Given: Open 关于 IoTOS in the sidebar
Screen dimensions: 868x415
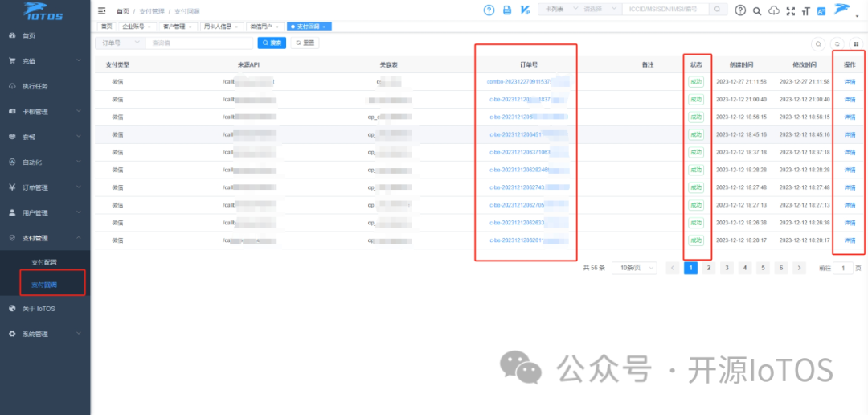Looking at the screenshot, I should [45, 309].
